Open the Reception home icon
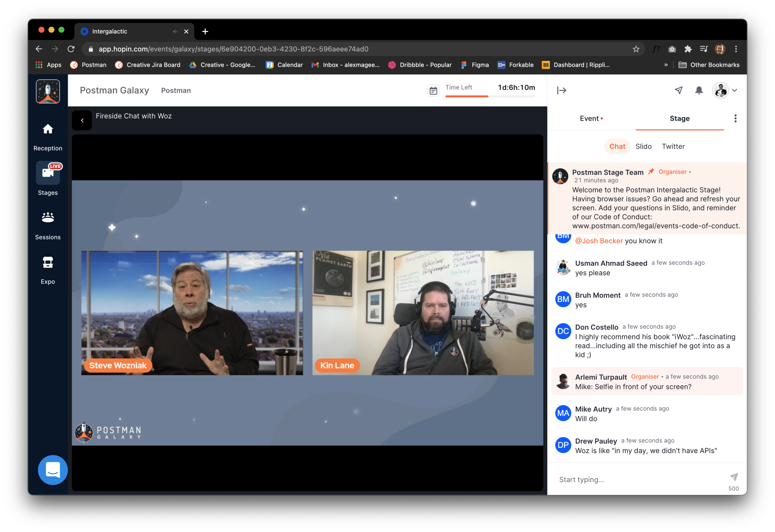Viewport: 775px width, 532px height. pos(48,129)
